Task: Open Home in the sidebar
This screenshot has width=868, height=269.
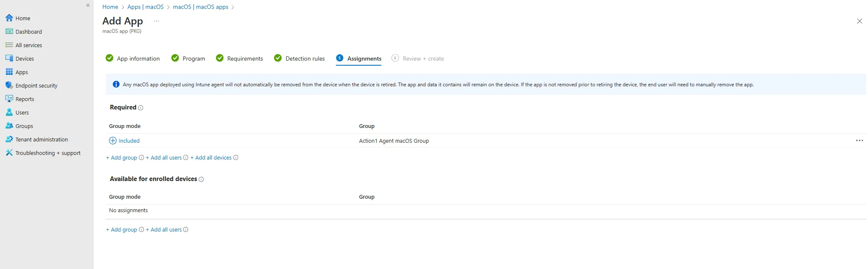Action: coord(23,18)
